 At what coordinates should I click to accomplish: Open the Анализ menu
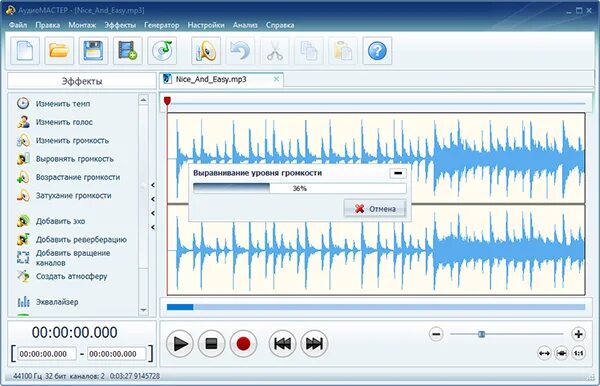(x=245, y=25)
